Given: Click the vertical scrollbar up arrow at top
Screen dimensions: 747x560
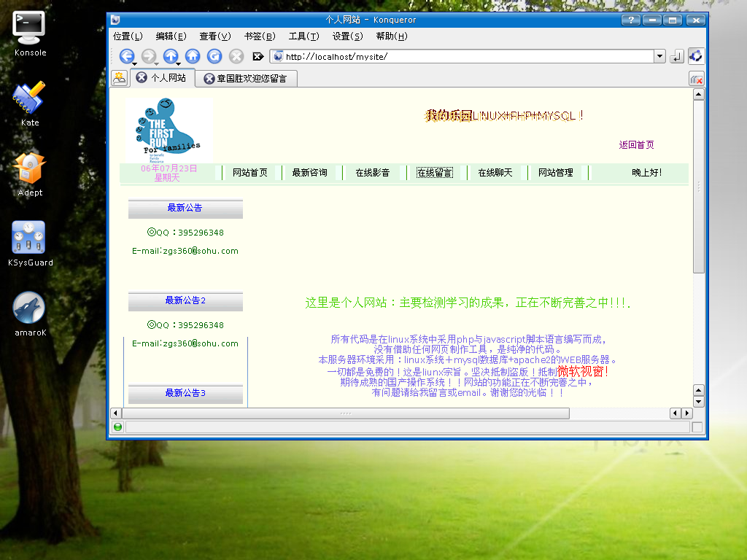Looking at the screenshot, I should 698,94.
